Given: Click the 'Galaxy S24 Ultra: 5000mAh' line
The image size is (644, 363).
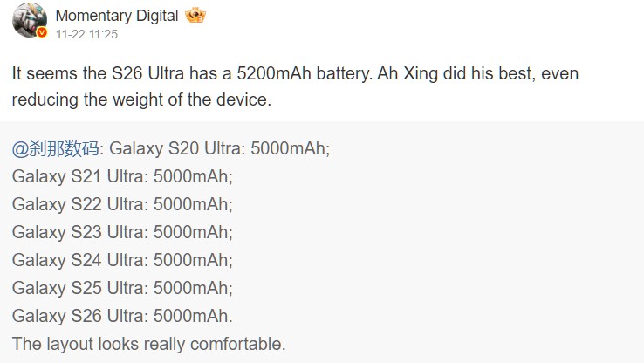Looking at the screenshot, I should pos(123,260).
